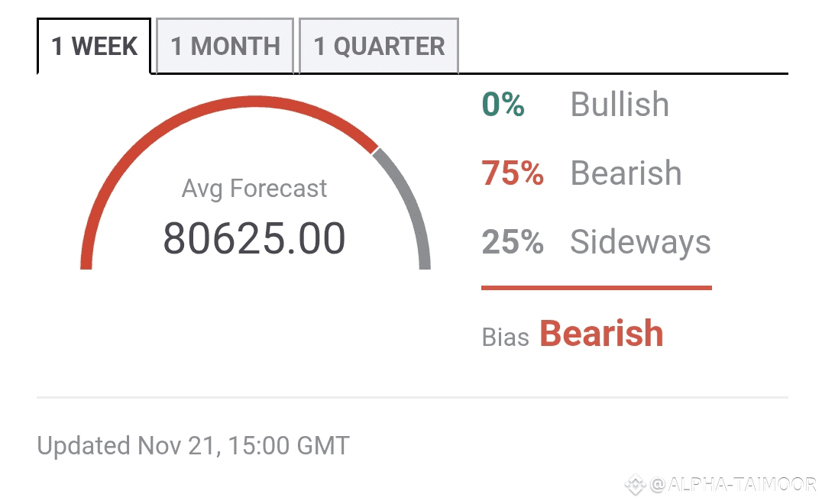Viewport: 822px width, 504px height.
Task: Click the bold red Bearish bias value
Action: click(602, 334)
